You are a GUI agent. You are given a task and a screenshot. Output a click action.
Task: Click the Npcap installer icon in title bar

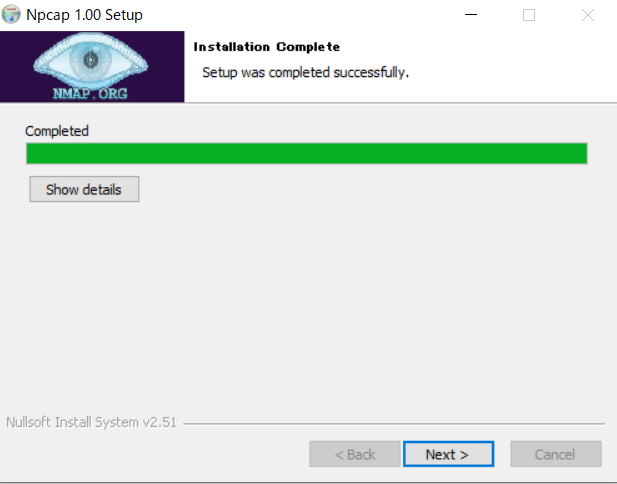[11, 15]
